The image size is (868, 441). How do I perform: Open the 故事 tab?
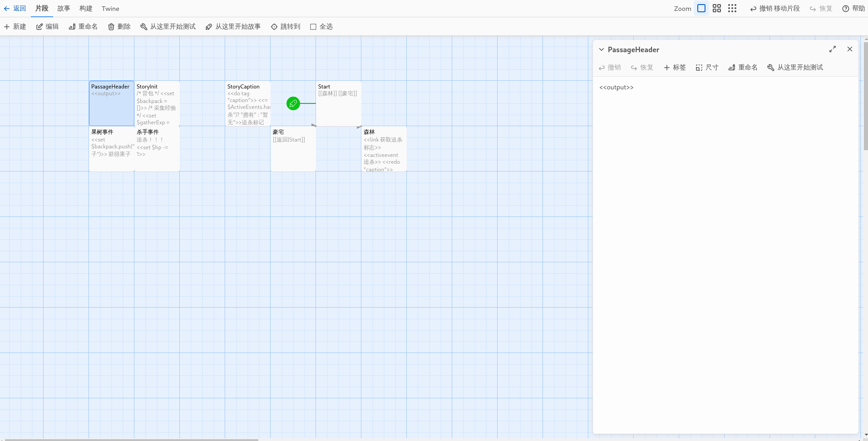64,8
